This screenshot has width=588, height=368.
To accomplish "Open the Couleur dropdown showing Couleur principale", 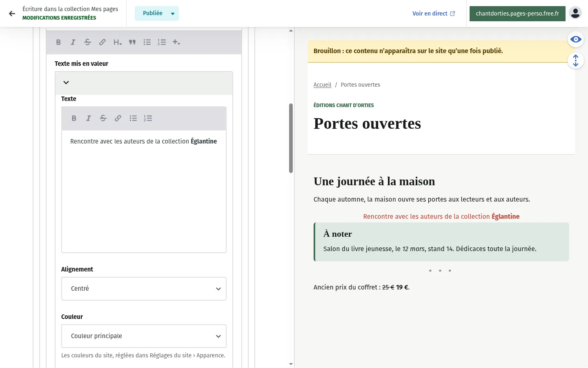I will coord(144,336).
